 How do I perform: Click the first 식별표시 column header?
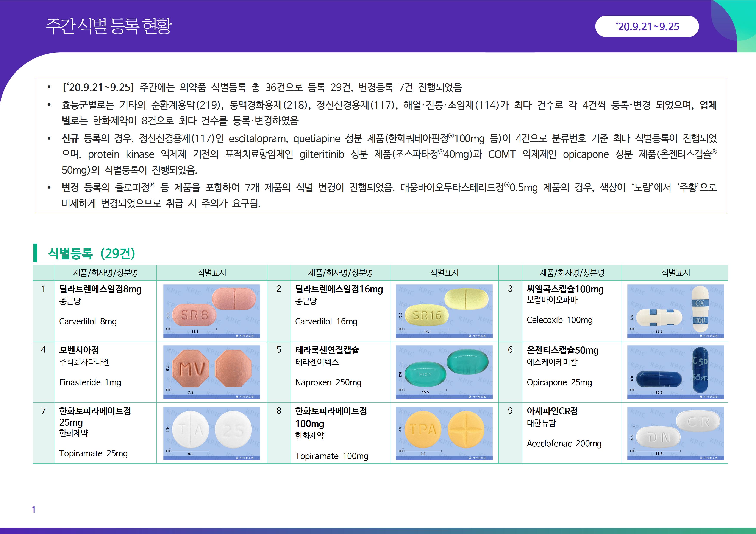(x=211, y=273)
